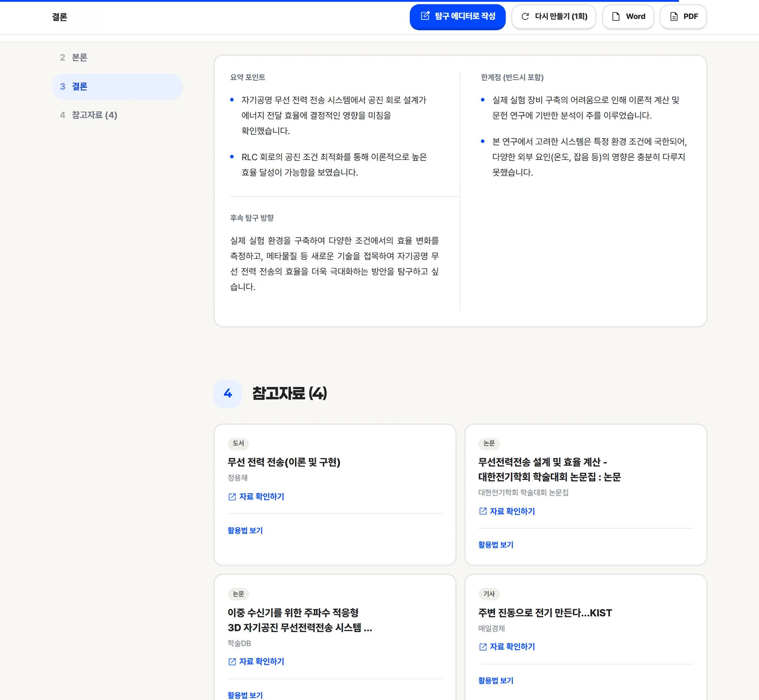Open 활용법 보기 for 무선 전력 전송(이론 및 구현)
Screen dimensions: 759x700
point(245,531)
